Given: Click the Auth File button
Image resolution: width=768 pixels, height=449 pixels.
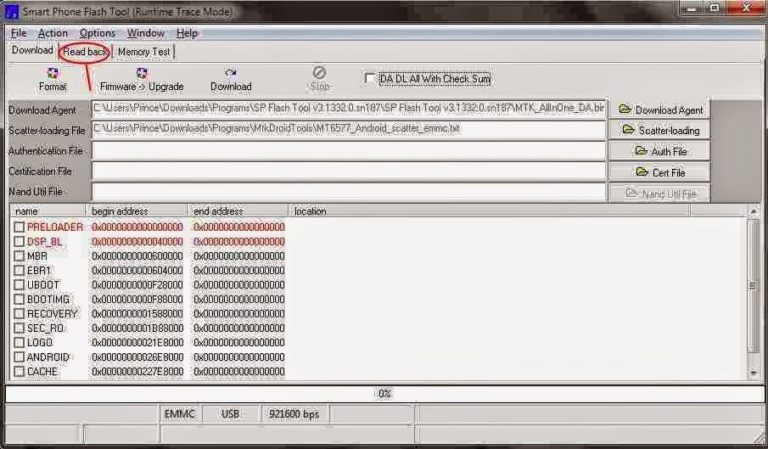Looking at the screenshot, I should pyautogui.click(x=659, y=151).
